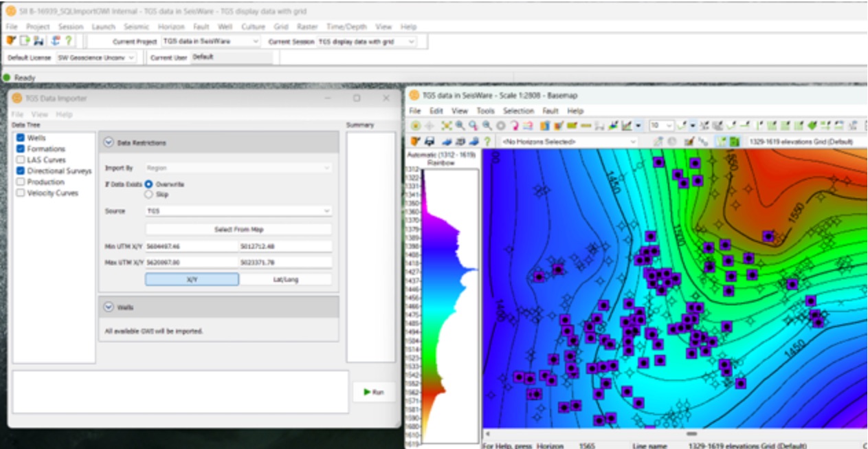Open the Selection menu in Basemap window
The height and width of the screenshot is (449, 868).
click(518, 111)
